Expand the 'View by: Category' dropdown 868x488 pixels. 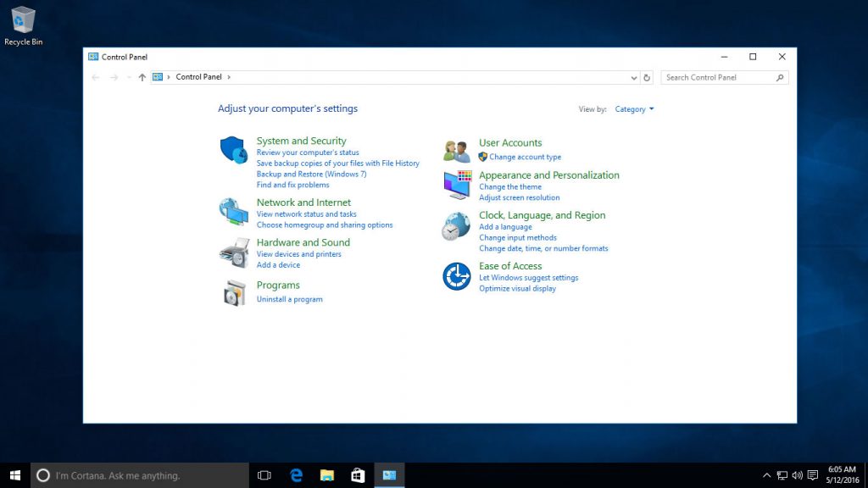click(632, 108)
